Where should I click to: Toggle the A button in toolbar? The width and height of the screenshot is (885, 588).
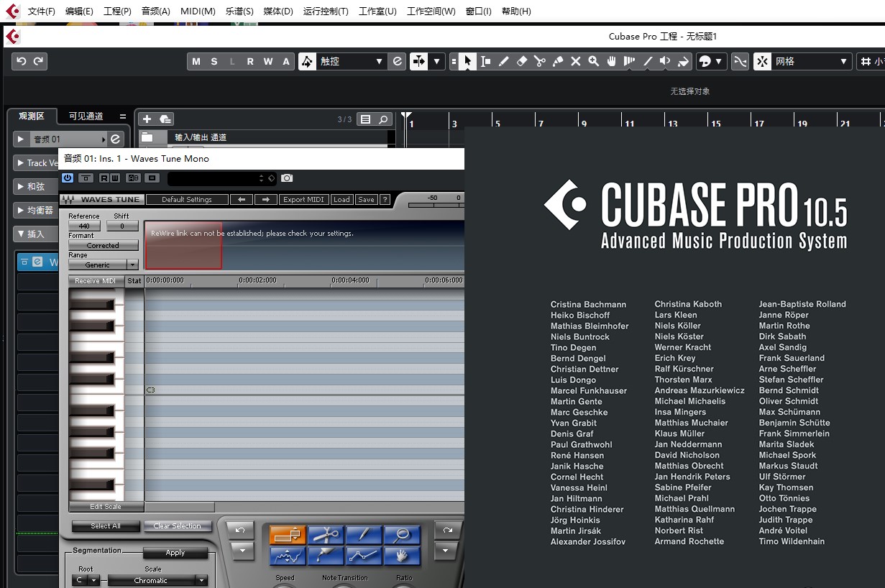click(x=286, y=62)
